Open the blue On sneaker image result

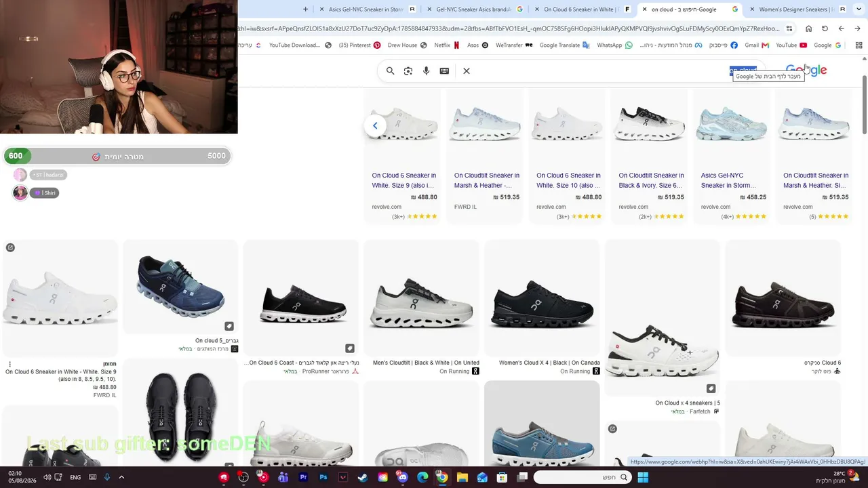pos(542,424)
